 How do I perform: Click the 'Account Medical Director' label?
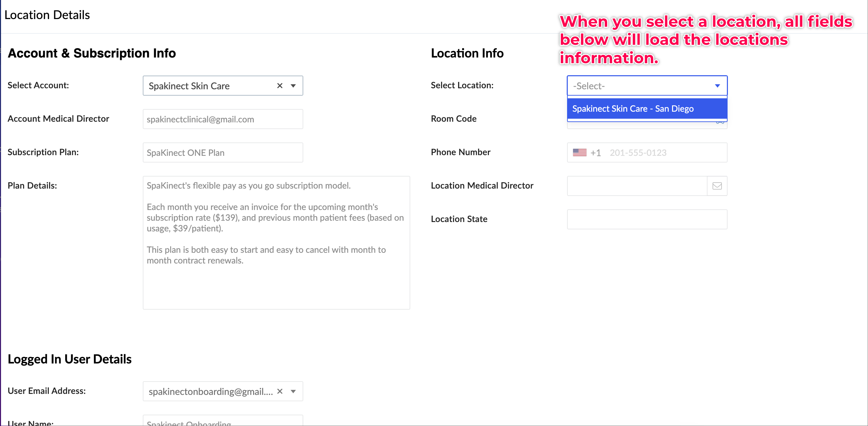[58, 119]
